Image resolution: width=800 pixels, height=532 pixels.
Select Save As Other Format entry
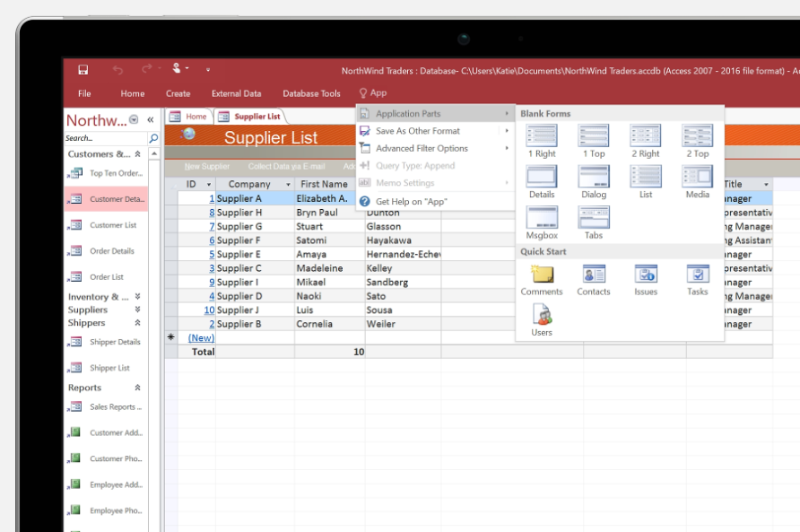point(435,131)
